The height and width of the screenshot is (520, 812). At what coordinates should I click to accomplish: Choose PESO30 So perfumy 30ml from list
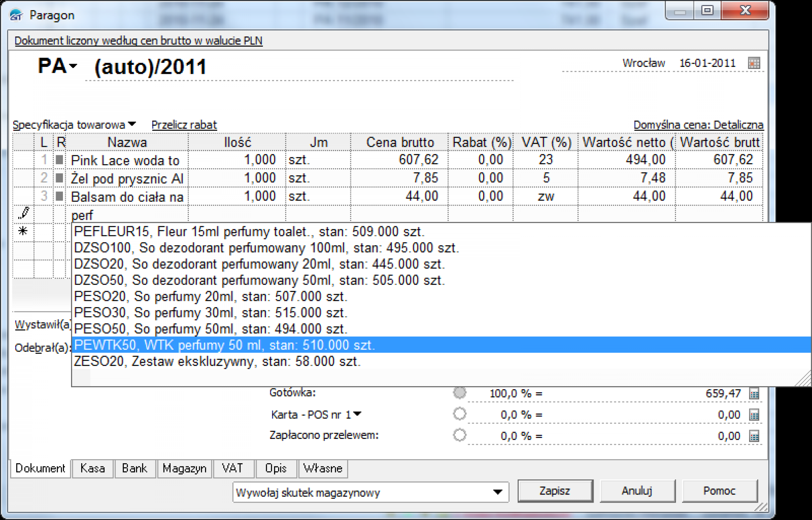point(211,313)
